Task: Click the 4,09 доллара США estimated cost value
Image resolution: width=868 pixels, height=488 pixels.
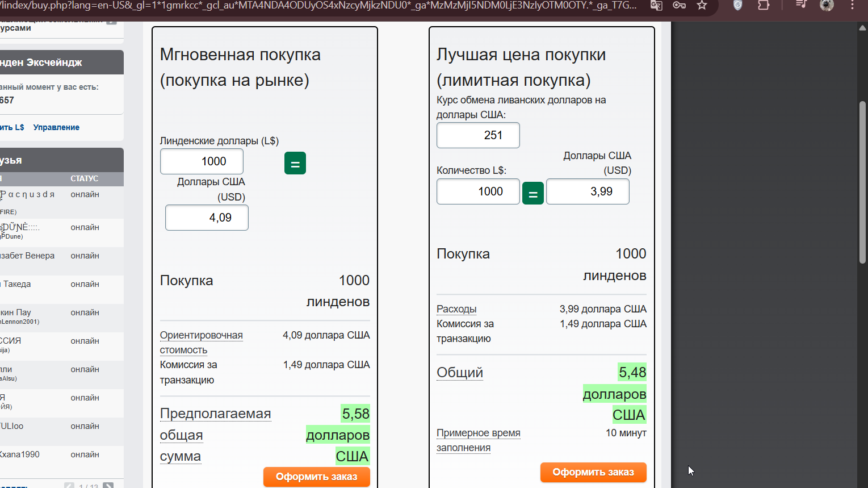Action: tap(326, 335)
